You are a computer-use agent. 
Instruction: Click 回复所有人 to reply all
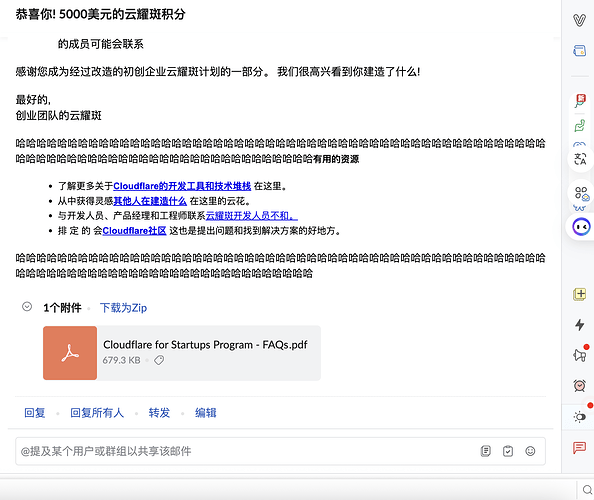pyautogui.click(x=97, y=412)
